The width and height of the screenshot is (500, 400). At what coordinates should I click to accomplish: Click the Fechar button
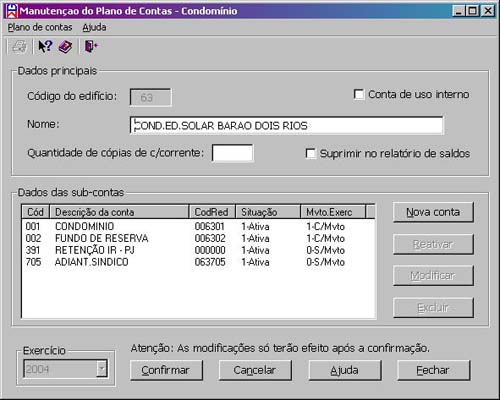[x=433, y=370]
